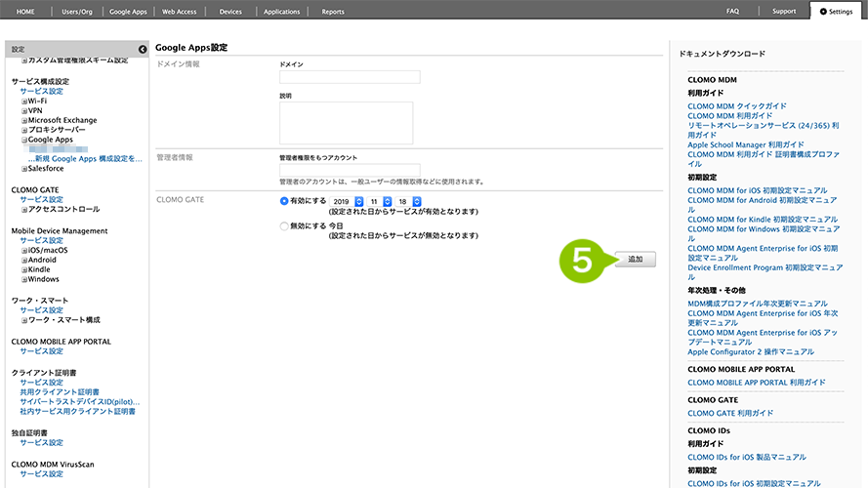Open 新規 Google Apps 構成設定を… link
The image size is (868, 488).
[85, 159]
